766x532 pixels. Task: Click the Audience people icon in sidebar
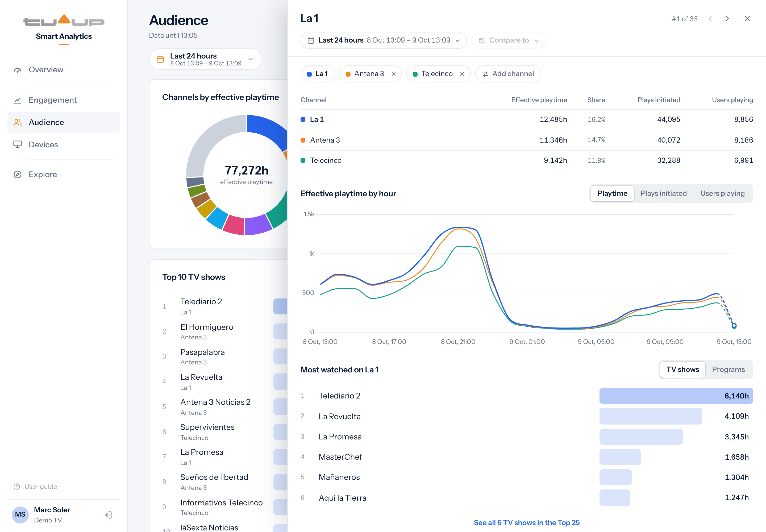[x=17, y=122]
